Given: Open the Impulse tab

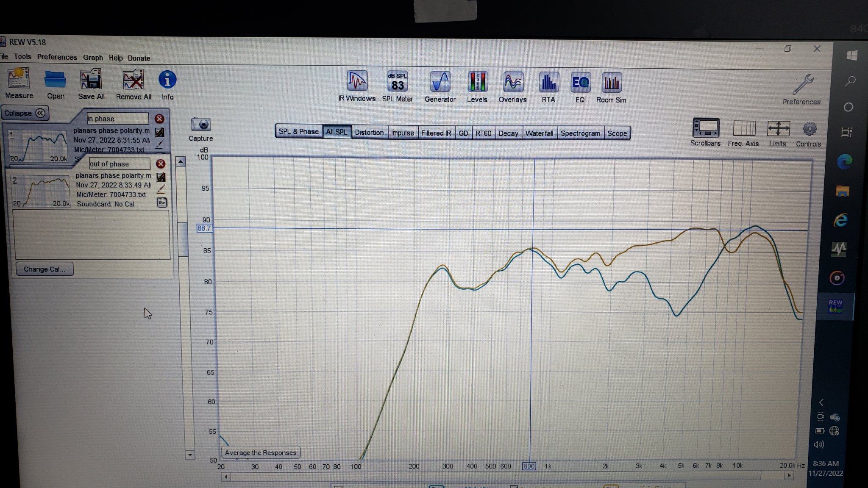Looking at the screenshot, I should pyautogui.click(x=403, y=133).
